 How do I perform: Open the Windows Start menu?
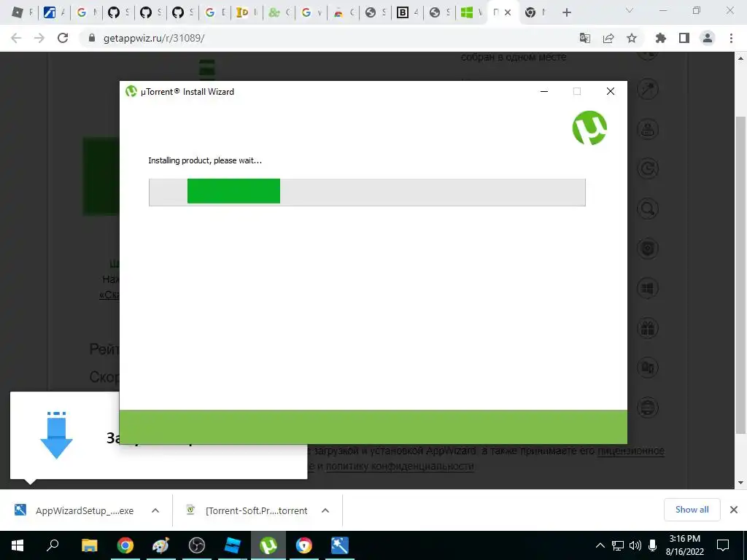pyautogui.click(x=18, y=545)
